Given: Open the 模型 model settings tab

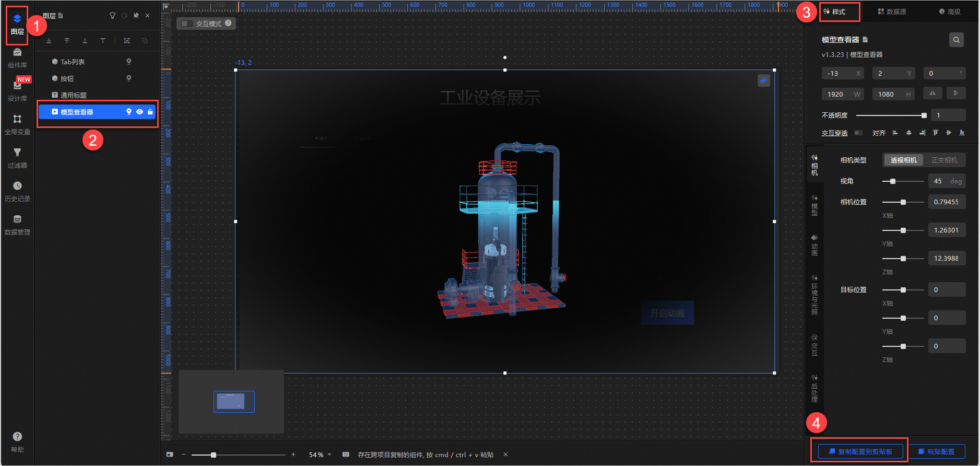Looking at the screenshot, I should (814, 205).
